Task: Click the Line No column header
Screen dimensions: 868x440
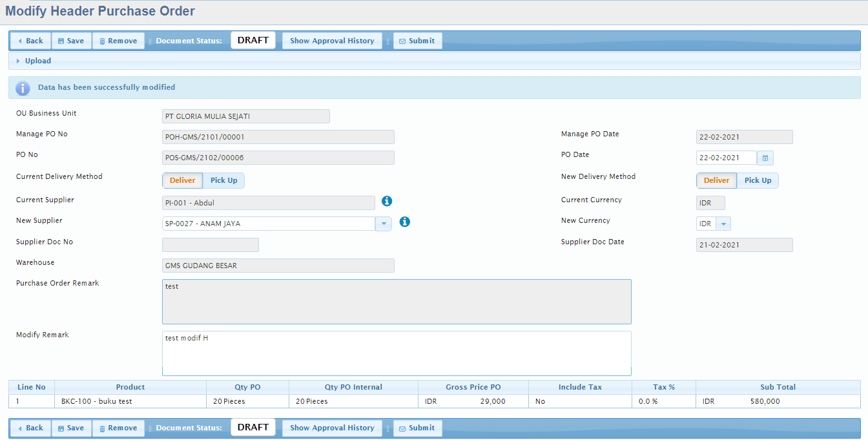Action: 32,387
